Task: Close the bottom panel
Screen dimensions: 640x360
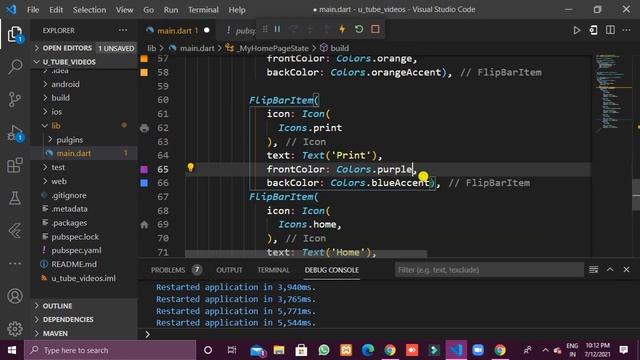Action: click(x=627, y=269)
